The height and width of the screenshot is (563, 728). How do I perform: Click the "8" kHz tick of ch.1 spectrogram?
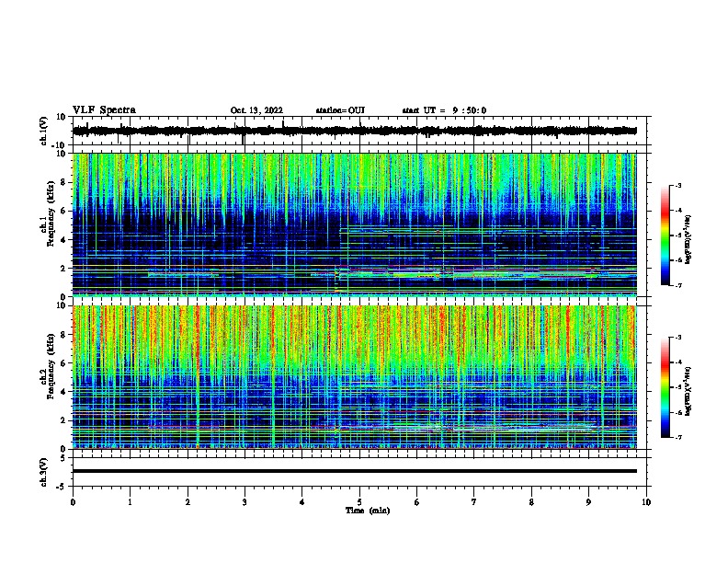(63, 182)
